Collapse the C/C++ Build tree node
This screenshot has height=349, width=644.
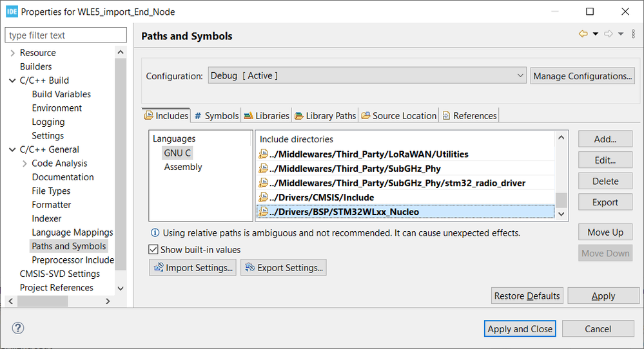point(13,80)
